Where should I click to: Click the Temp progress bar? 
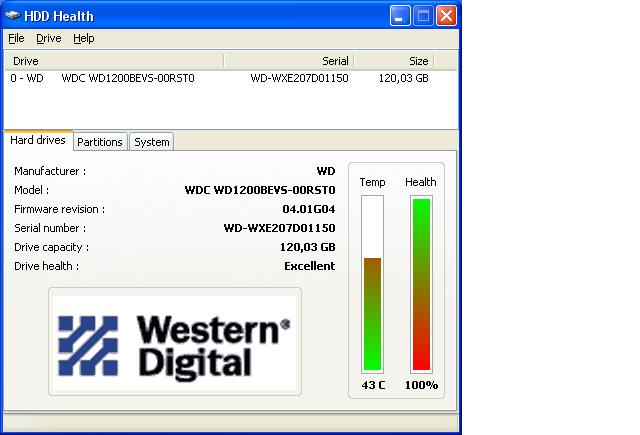[x=372, y=284]
